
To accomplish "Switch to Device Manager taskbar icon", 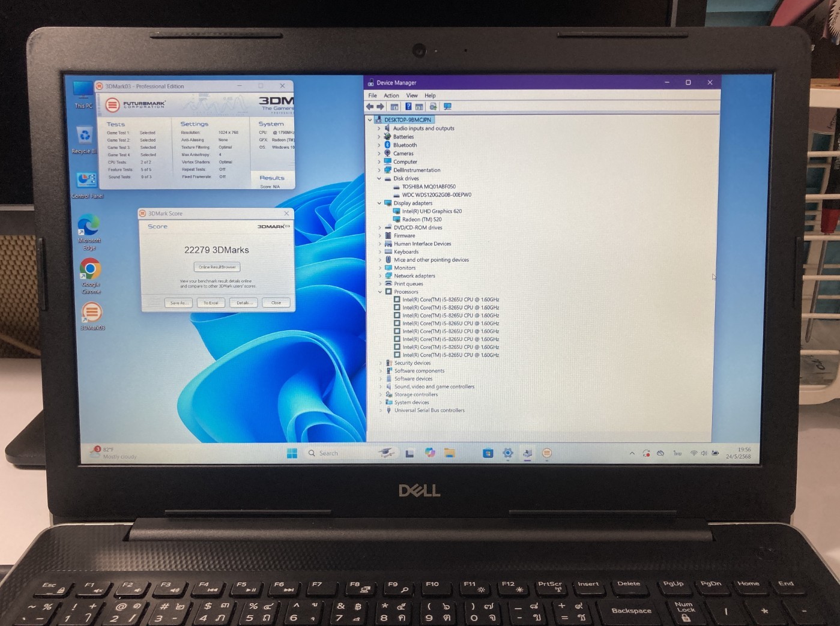I will [527, 453].
